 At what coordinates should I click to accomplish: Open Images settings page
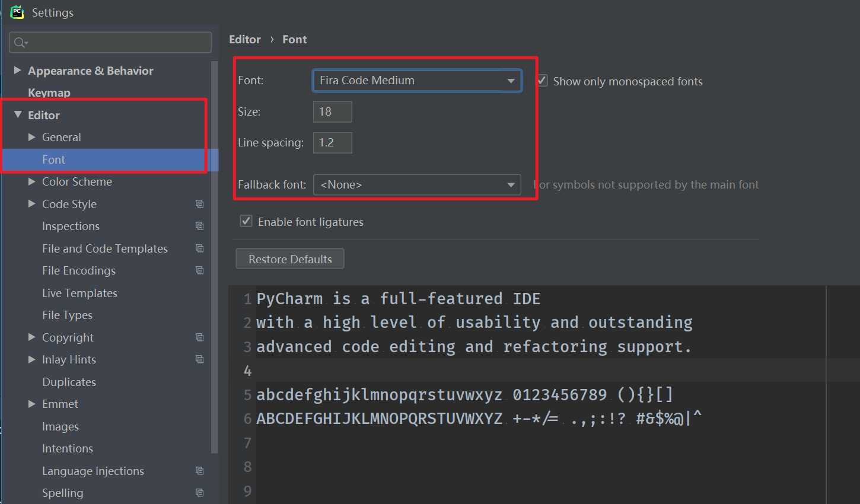click(x=60, y=426)
